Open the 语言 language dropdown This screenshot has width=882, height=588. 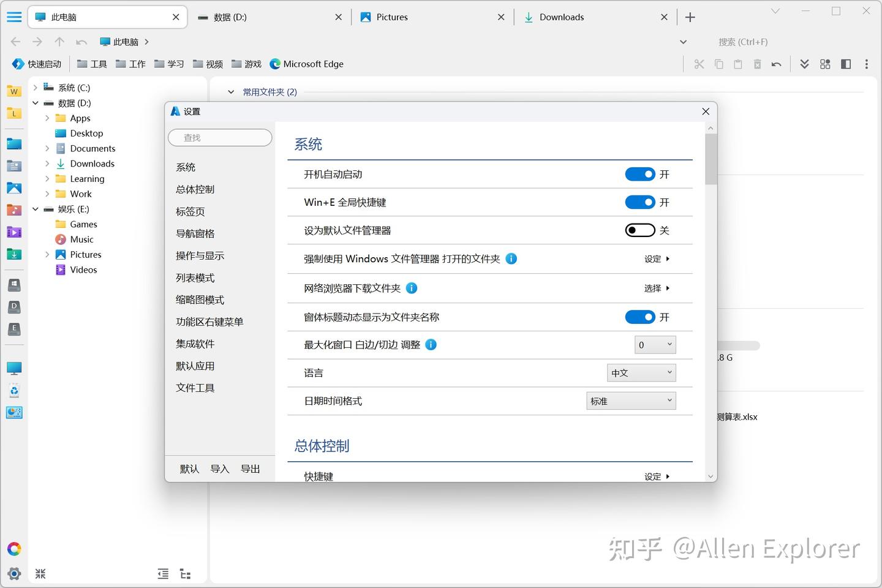[641, 372]
